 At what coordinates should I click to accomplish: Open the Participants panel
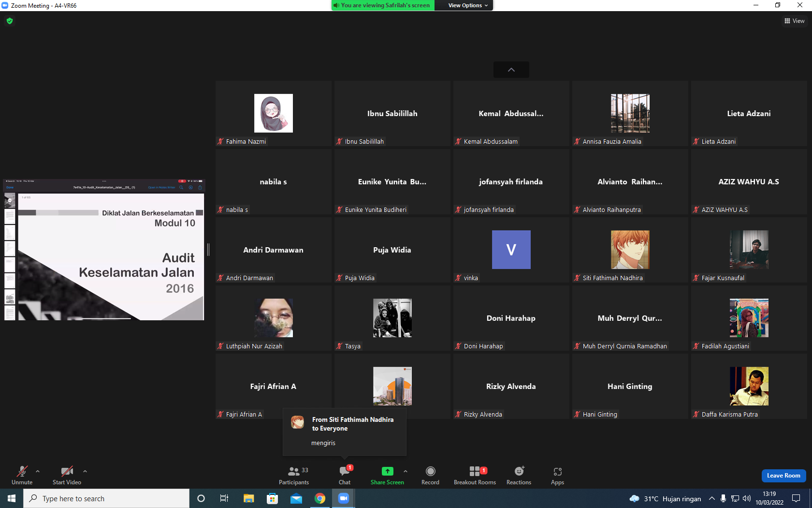tap(294, 475)
